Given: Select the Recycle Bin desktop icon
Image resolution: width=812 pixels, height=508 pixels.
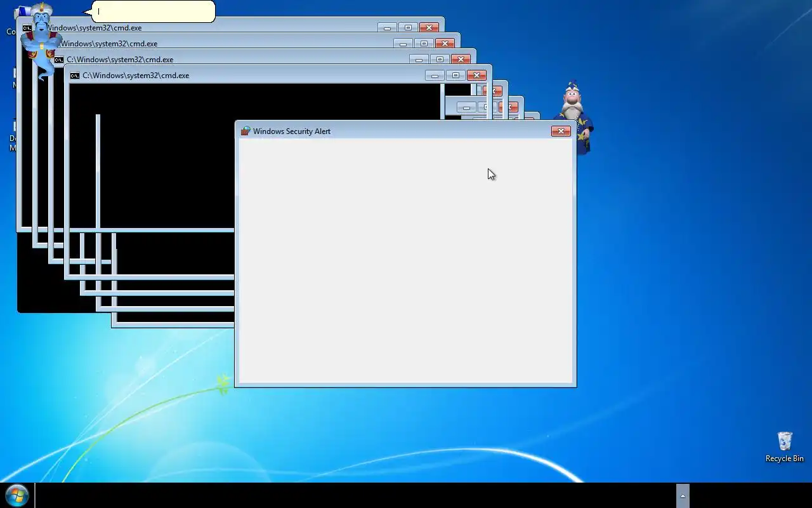Looking at the screenshot, I should [x=785, y=447].
